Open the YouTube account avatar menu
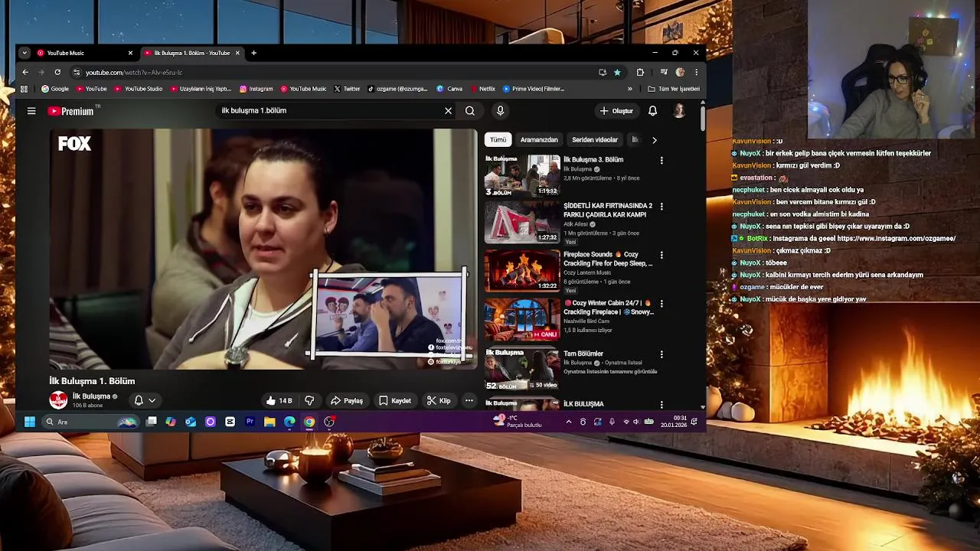This screenshot has width=980, height=551. pos(679,111)
